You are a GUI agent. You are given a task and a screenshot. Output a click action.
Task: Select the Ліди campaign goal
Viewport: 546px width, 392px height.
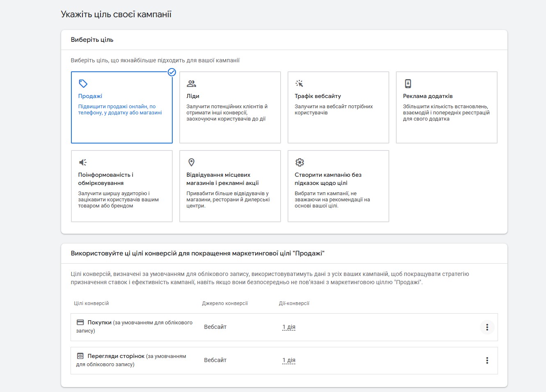click(230, 107)
